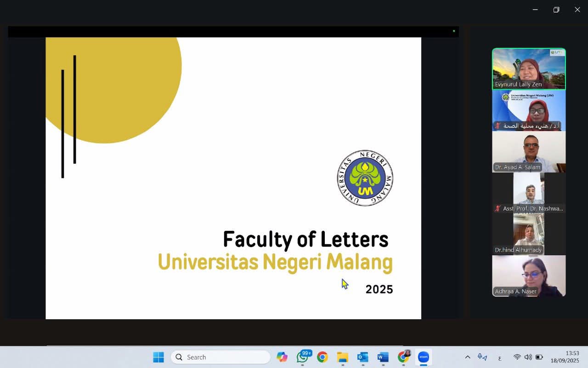
Task: Click muted mic icon on Nashwa tile
Action: click(x=498, y=208)
